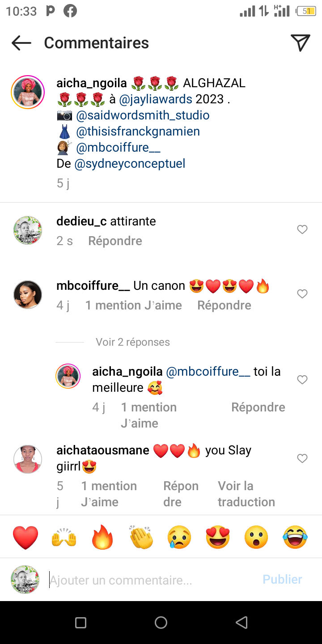Open direct share paper plane icon
322x644 pixels.
pyautogui.click(x=300, y=43)
